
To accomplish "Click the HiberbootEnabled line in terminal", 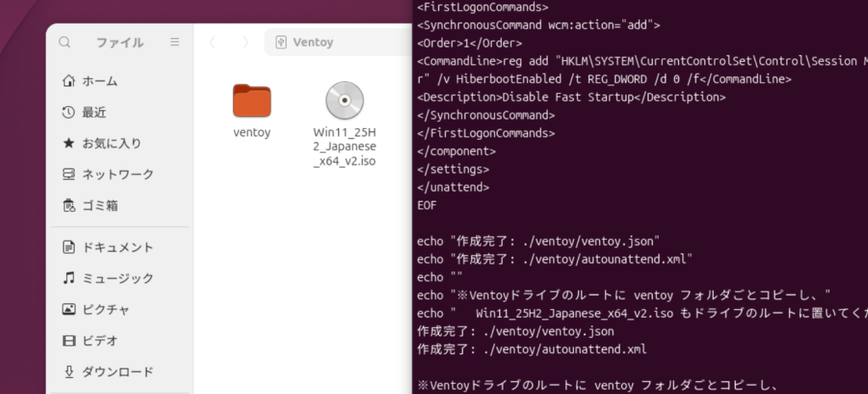I will coord(604,79).
